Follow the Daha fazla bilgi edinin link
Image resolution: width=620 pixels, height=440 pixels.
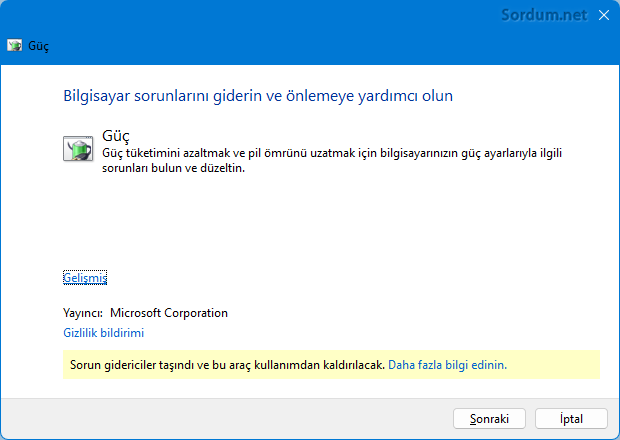pyautogui.click(x=447, y=364)
